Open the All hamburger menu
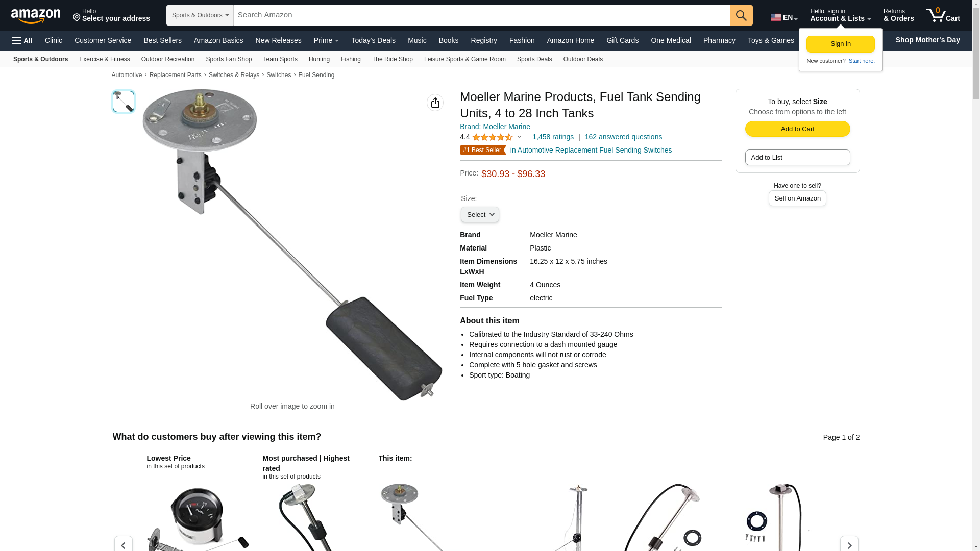980x551 pixels. click(x=22, y=41)
